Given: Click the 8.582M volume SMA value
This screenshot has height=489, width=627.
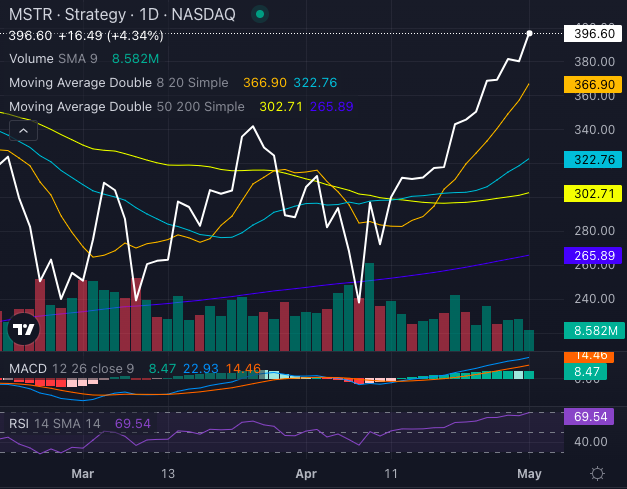Looking at the screenshot, I should tap(136, 59).
